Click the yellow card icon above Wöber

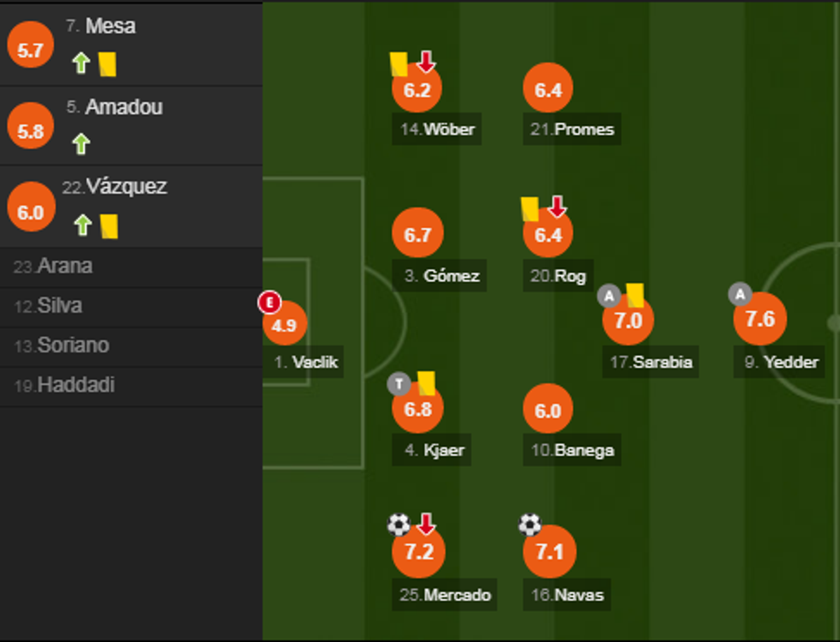(x=398, y=64)
